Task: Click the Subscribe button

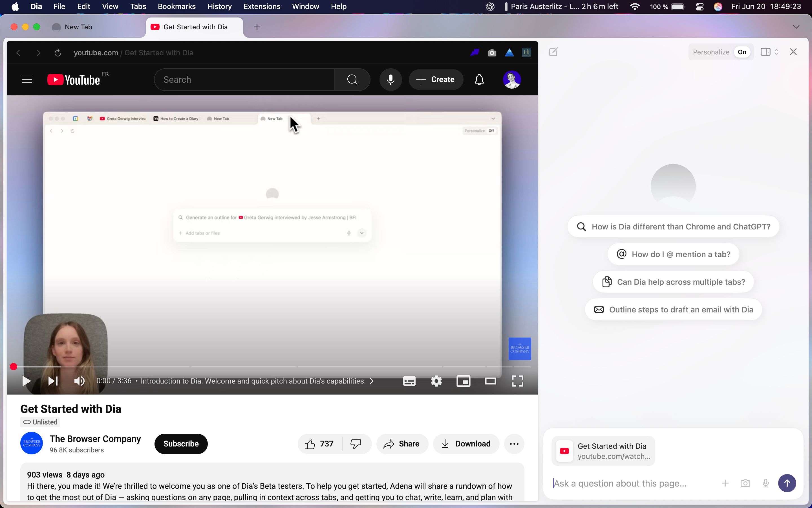Action: [181, 444]
